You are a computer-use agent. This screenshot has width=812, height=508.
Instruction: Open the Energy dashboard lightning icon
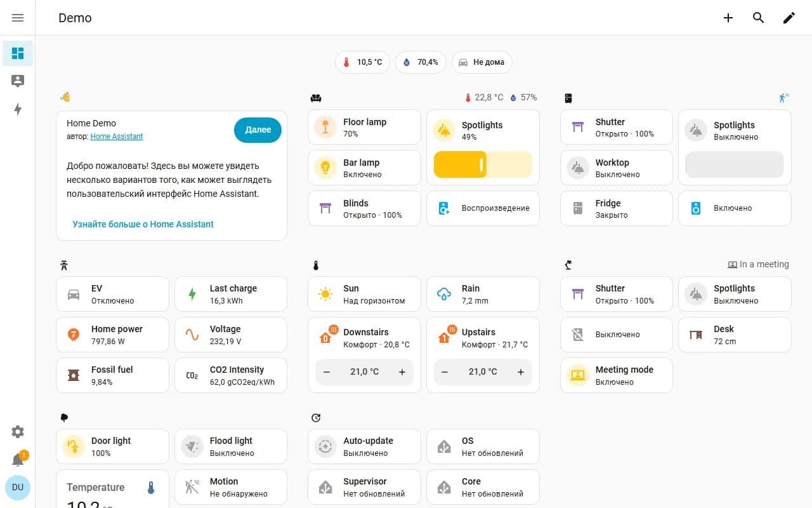(18, 109)
